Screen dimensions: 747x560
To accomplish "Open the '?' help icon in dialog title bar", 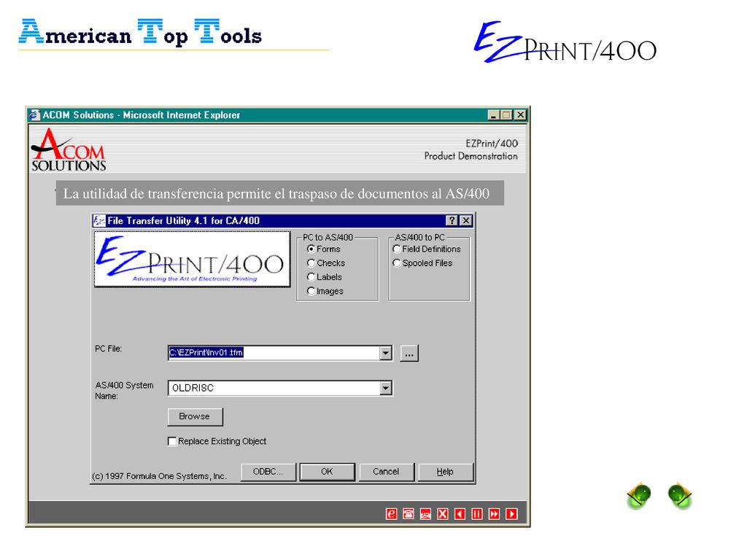I will point(452,220).
